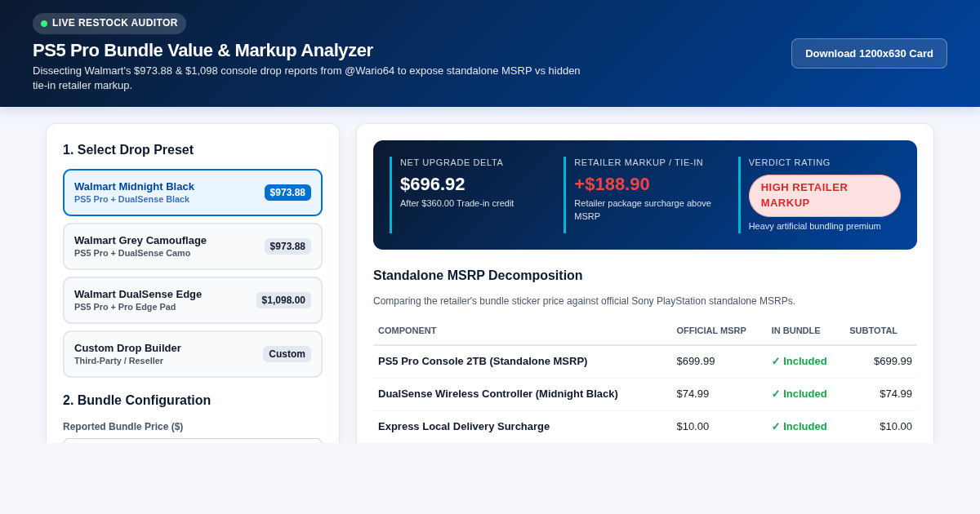Click the $10.00 official MSRP cell
Image resolution: width=980 pixels, height=514 pixels.
click(693, 427)
